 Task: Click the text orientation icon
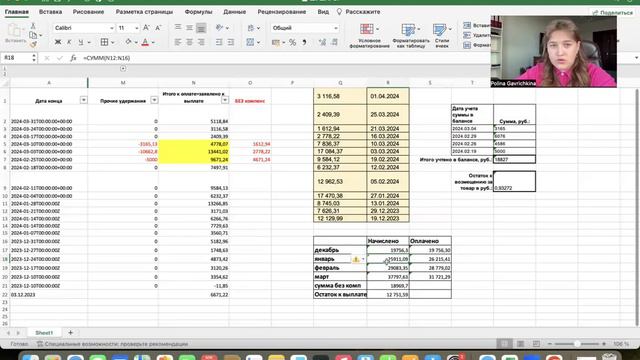tap(220, 28)
